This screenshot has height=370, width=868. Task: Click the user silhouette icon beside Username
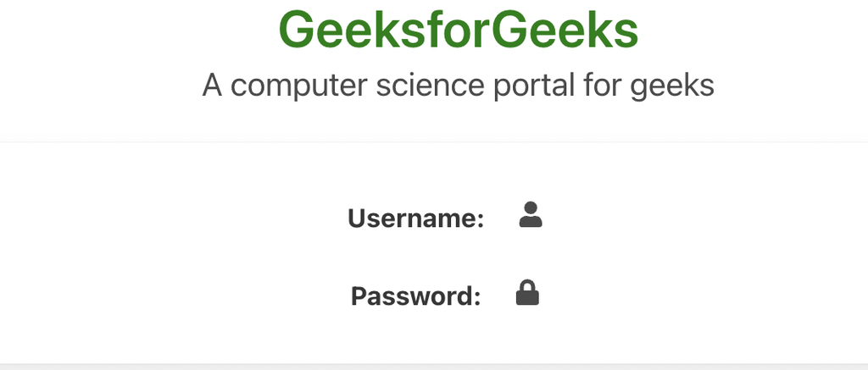[x=531, y=215]
